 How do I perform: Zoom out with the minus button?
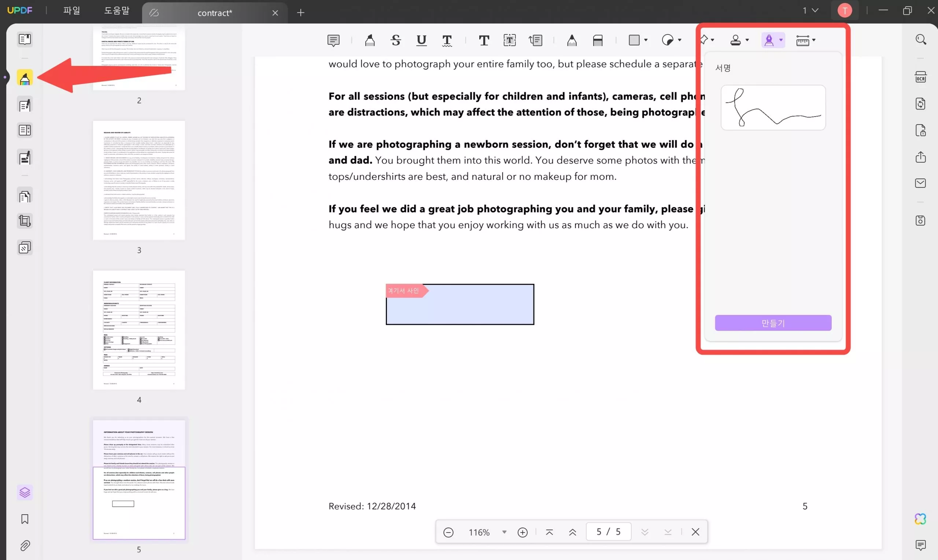pyautogui.click(x=448, y=532)
